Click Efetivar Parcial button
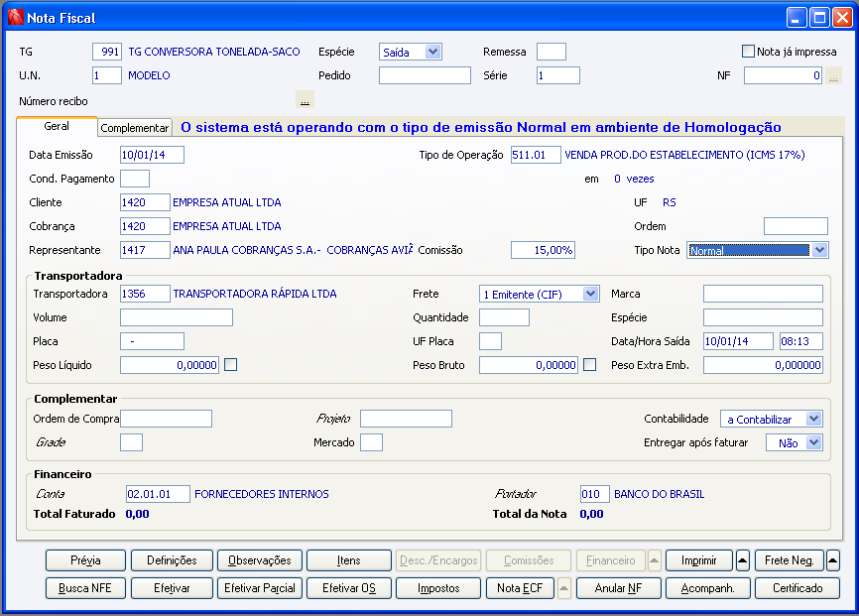 tap(260, 588)
